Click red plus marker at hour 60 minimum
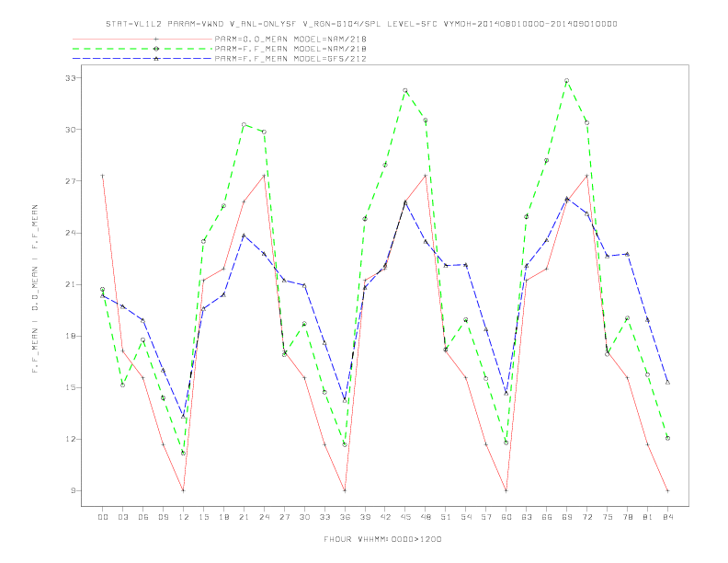This screenshot has width=728, height=563. pyautogui.click(x=506, y=490)
